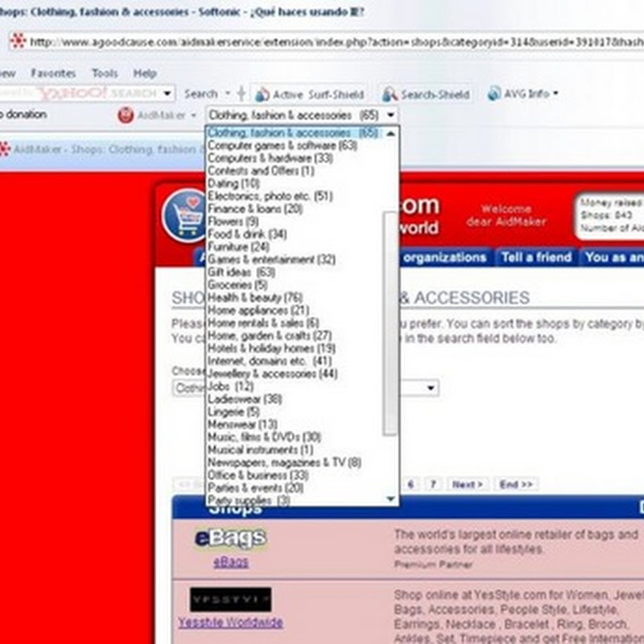Select Office & business (33)
This screenshot has height=644, width=644.
(x=258, y=476)
